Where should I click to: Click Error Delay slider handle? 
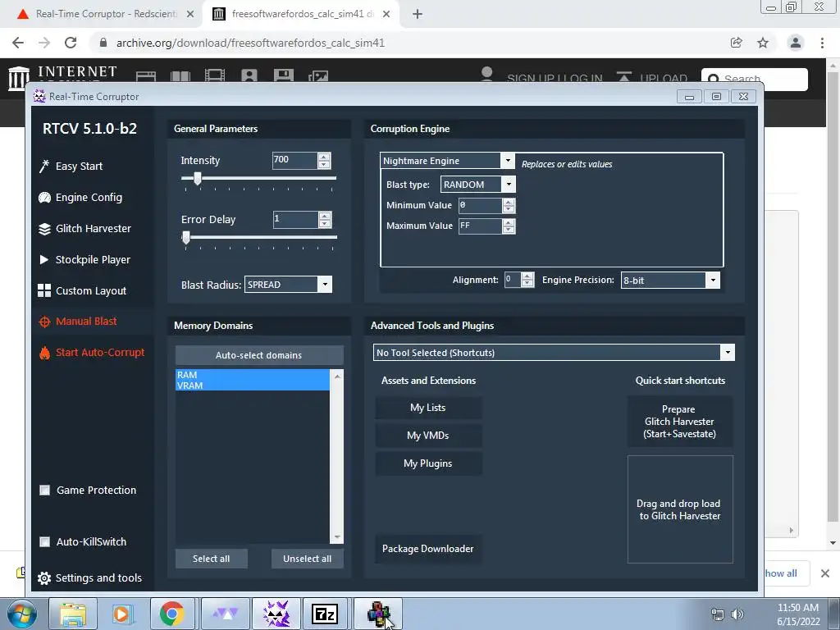pos(186,237)
